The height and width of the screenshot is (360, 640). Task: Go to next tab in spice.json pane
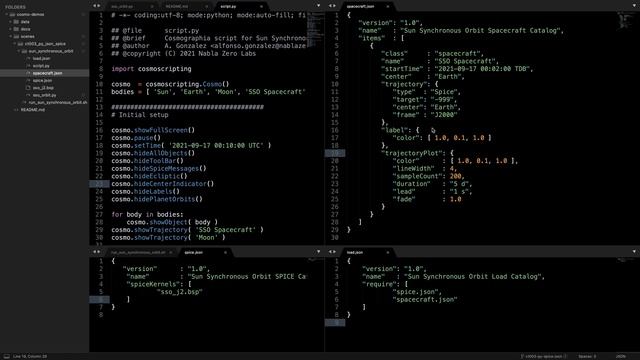(99, 252)
